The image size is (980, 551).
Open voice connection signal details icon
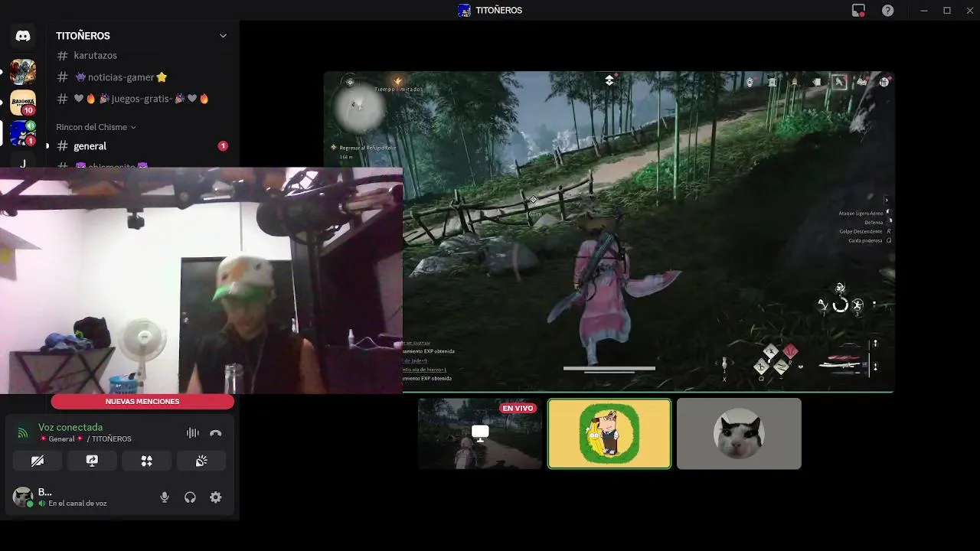[23, 433]
